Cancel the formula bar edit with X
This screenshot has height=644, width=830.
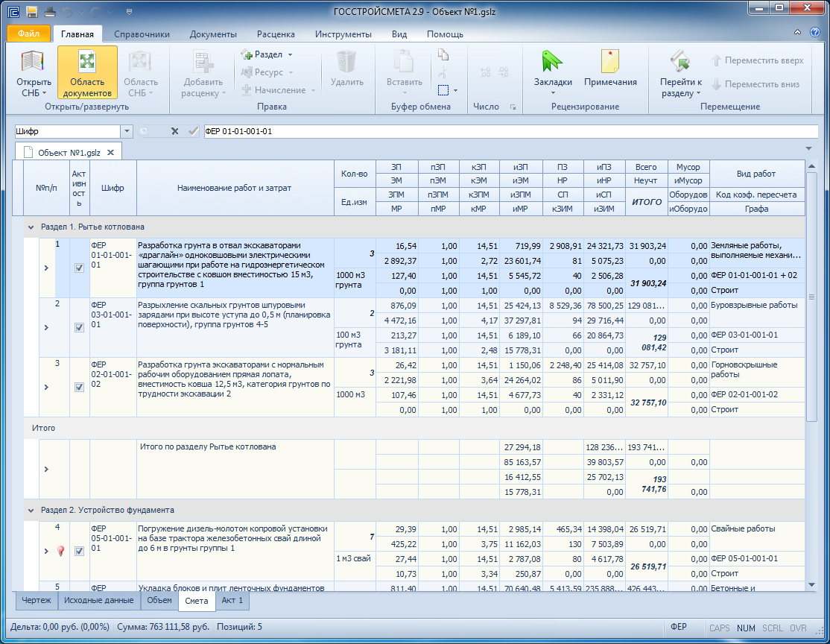tap(174, 131)
